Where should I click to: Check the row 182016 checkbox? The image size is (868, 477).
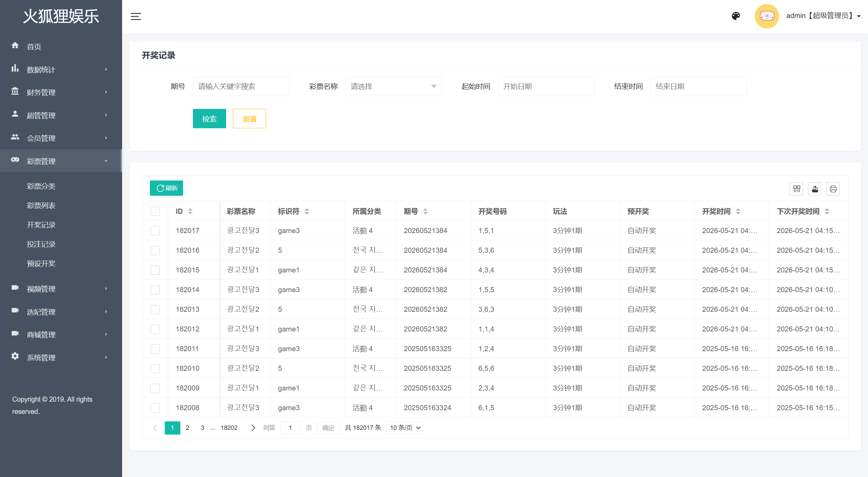click(x=155, y=251)
